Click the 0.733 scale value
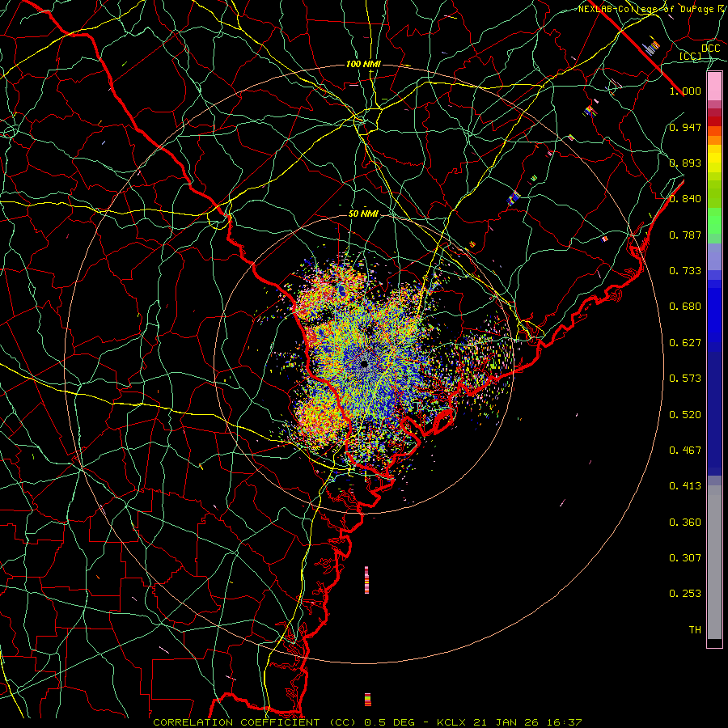 (685, 271)
